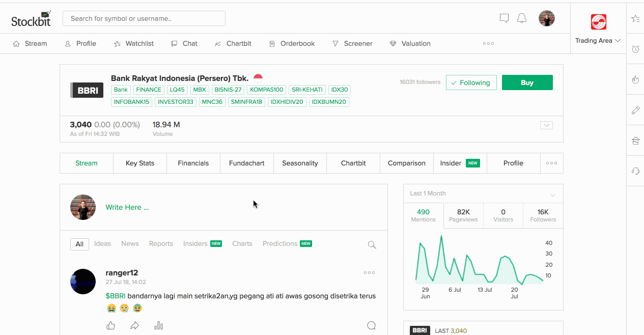Toggle the Following button for BBRI

471,82
